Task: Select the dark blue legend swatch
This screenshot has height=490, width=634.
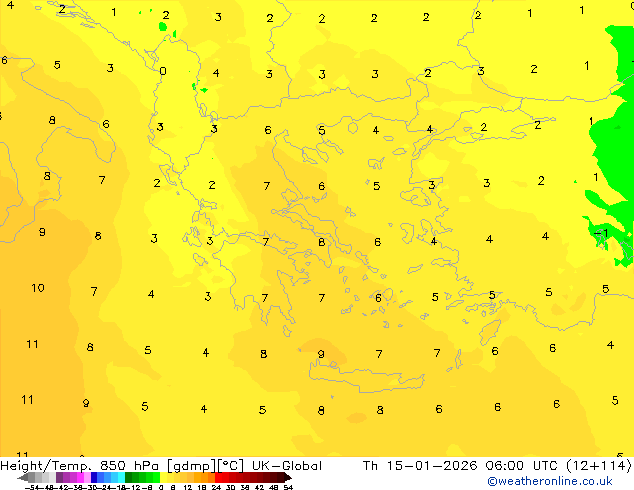Action: (x=94, y=477)
